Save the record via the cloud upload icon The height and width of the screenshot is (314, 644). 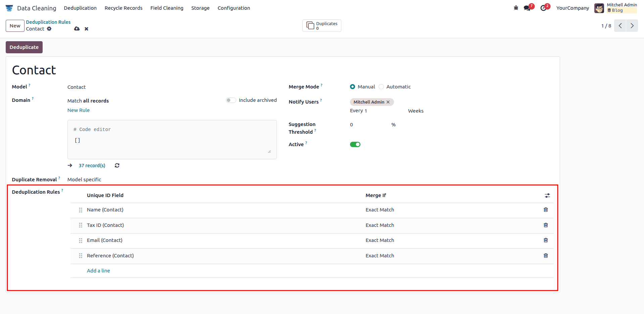click(x=77, y=29)
